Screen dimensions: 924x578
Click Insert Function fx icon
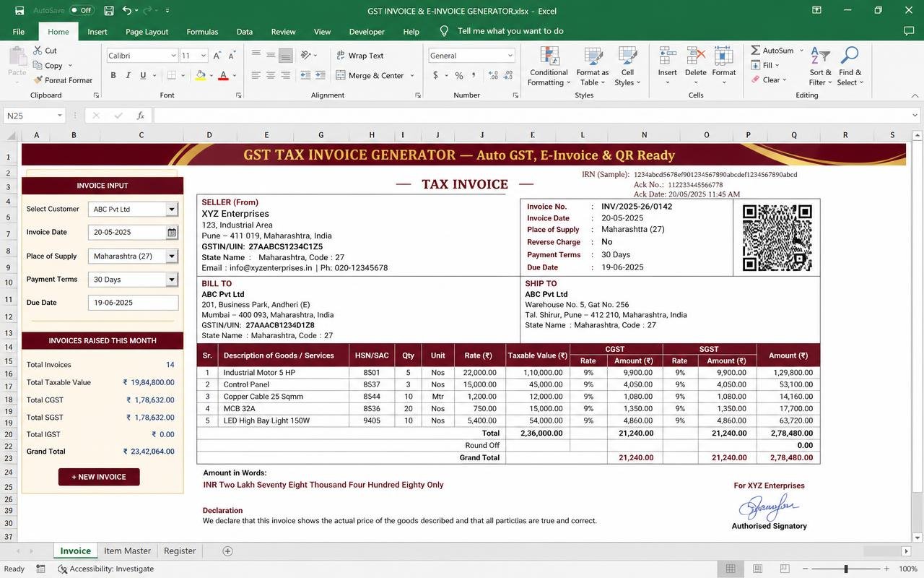click(141, 116)
